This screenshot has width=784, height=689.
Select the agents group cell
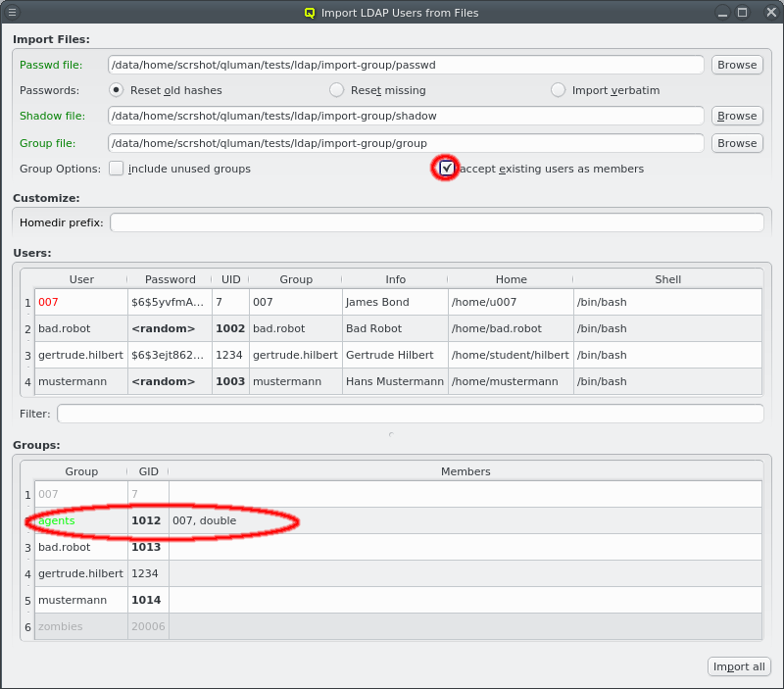coord(81,520)
